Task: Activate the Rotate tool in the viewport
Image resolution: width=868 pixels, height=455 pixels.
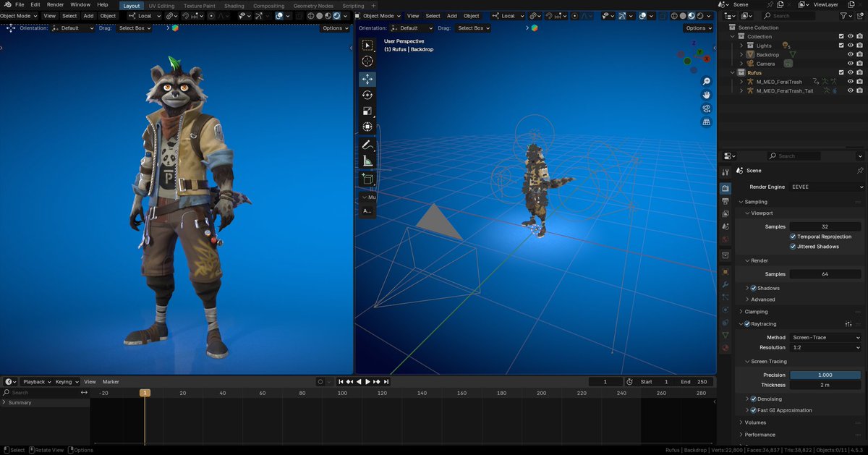Action: pyautogui.click(x=367, y=95)
